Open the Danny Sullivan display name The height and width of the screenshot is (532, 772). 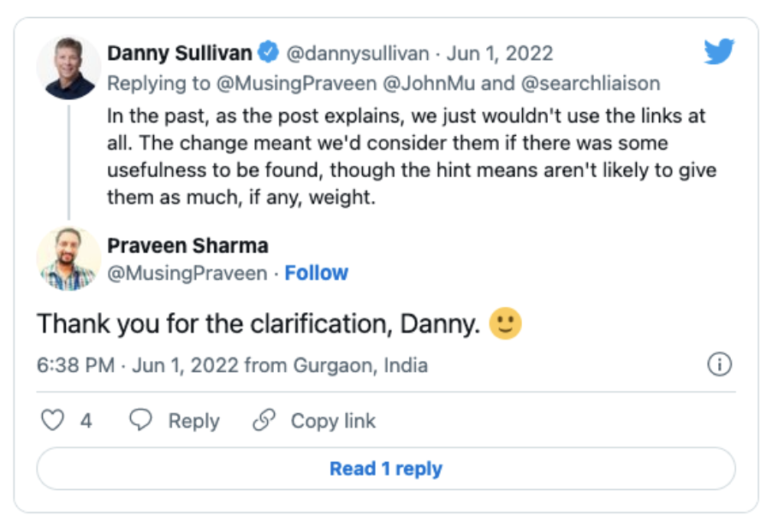pos(180,53)
